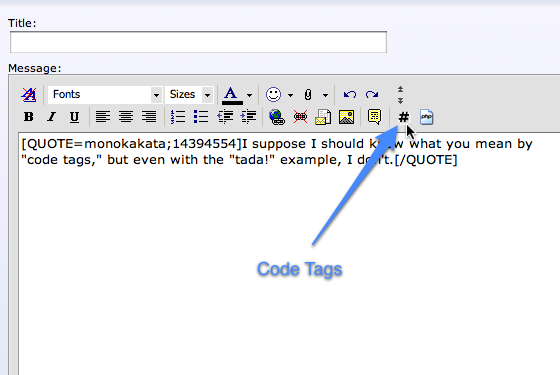Decrease the indent
This screenshot has height=375, width=560.
tap(225, 117)
